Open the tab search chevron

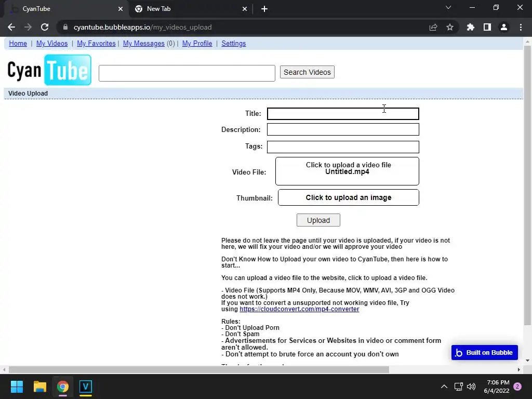tap(448, 7)
